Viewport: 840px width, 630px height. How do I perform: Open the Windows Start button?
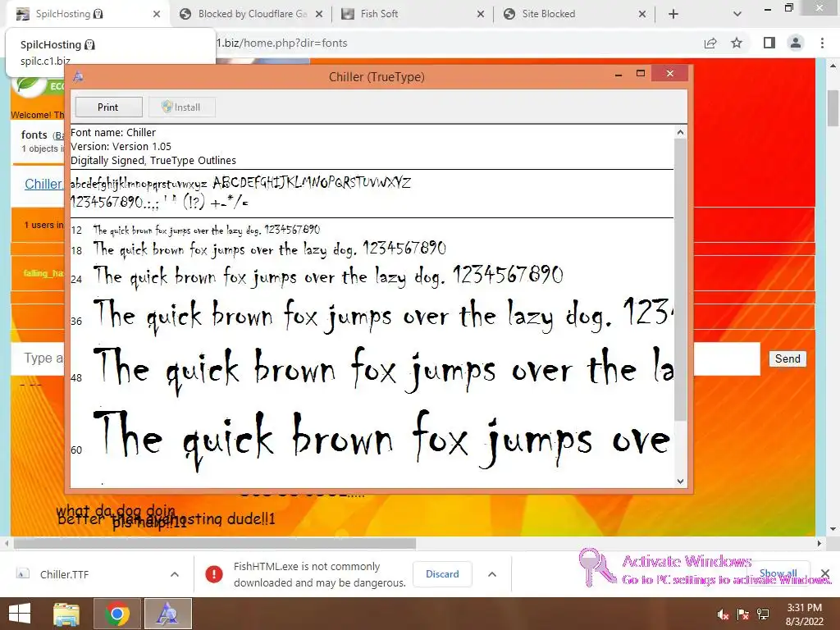pos(20,614)
